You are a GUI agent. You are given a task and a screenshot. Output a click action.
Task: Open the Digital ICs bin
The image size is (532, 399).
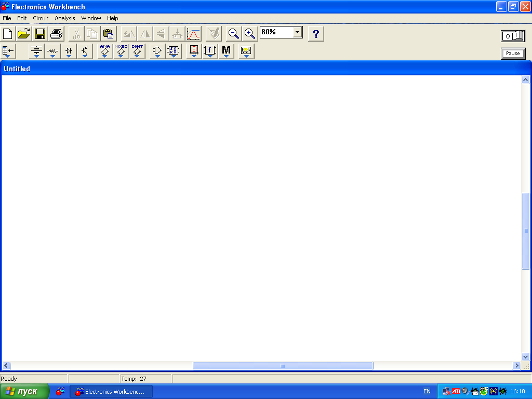pyautogui.click(x=137, y=51)
